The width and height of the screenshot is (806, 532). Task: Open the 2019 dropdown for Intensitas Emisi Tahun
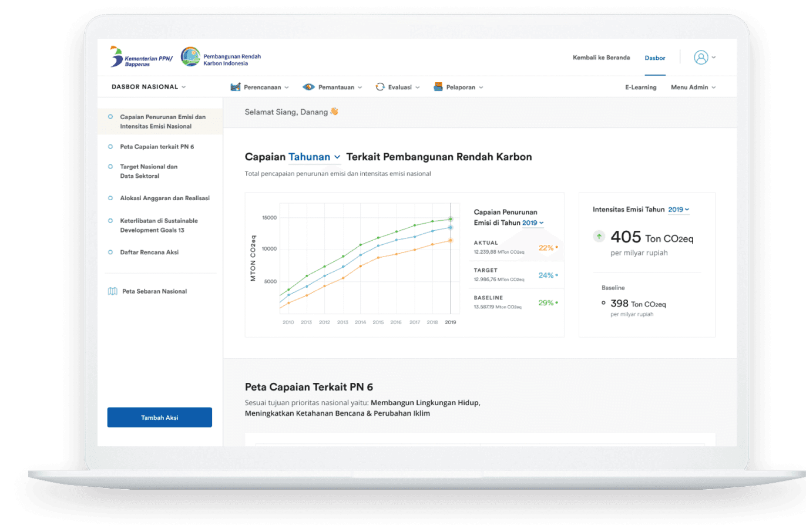[x=678, y=210]
